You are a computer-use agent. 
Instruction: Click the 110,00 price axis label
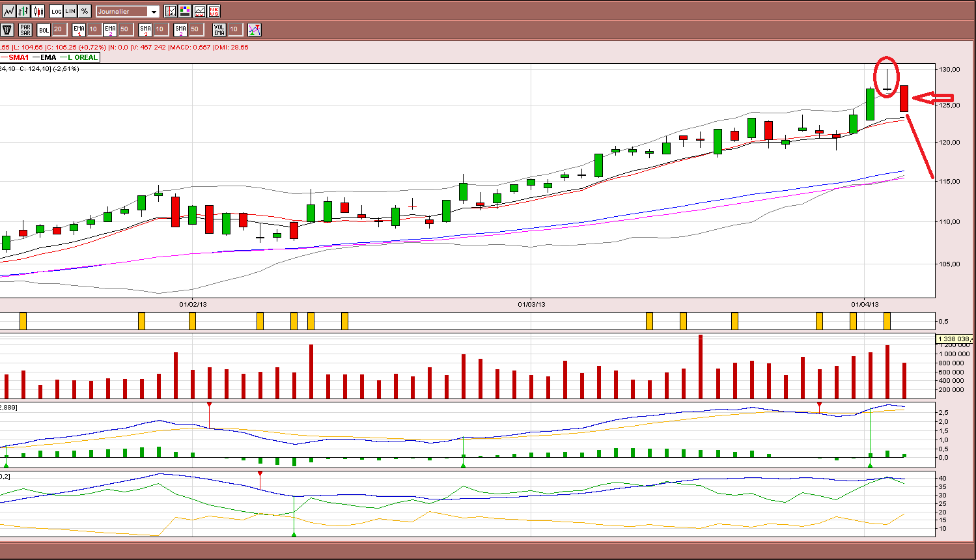click(x=949, y=222)
